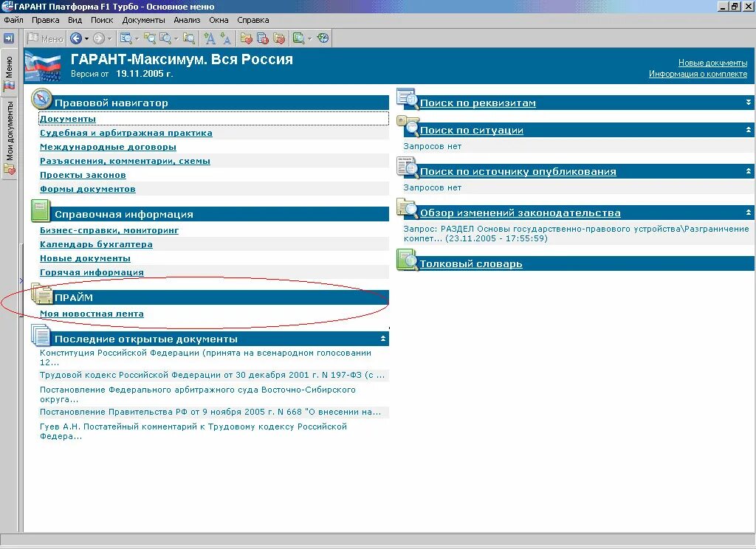Click the compass icon of Правовой навигатор
The image size is (756, 549).
(x=41, y=100)
